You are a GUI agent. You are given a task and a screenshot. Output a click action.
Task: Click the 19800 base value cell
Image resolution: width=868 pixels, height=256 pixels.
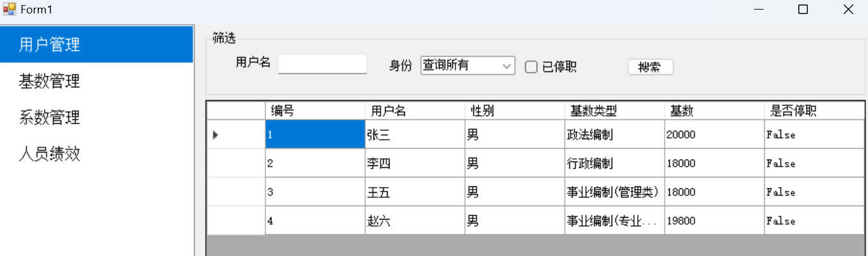(x=714, y=221)
